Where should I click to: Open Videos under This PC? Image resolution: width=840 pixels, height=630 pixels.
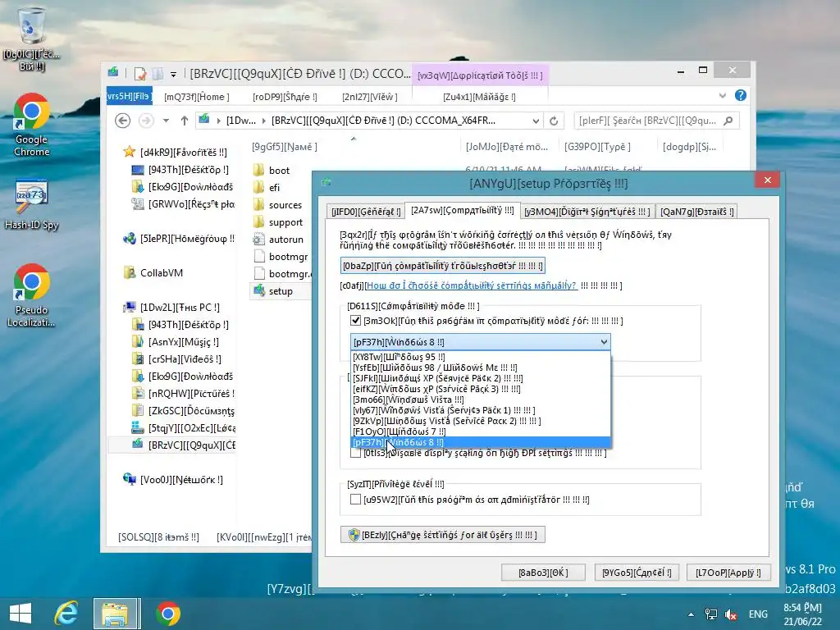pyautogui.click(x=177, y=359)
